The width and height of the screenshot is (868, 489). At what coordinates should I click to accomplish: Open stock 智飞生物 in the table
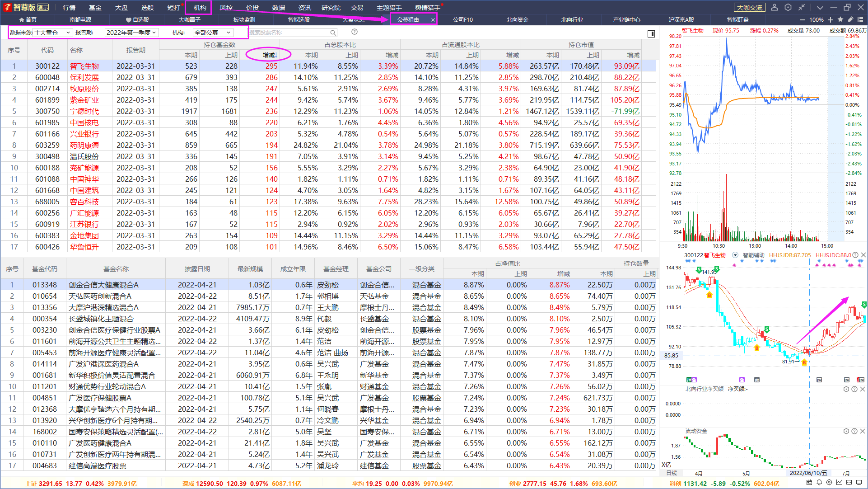point(84,66)
